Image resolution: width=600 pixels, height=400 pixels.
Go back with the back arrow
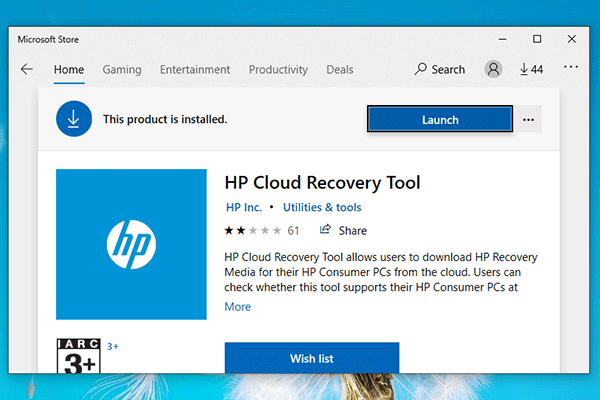point(27,69)
